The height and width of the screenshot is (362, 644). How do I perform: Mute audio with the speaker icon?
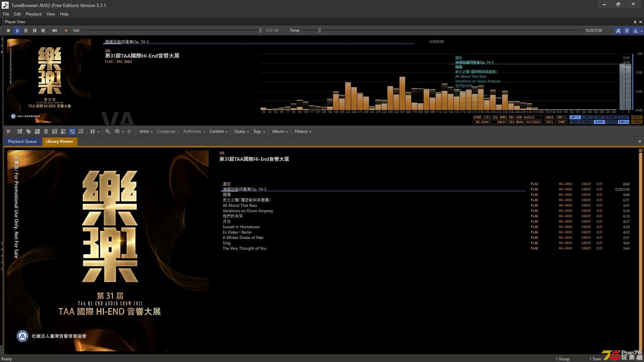tap(55, 31)
